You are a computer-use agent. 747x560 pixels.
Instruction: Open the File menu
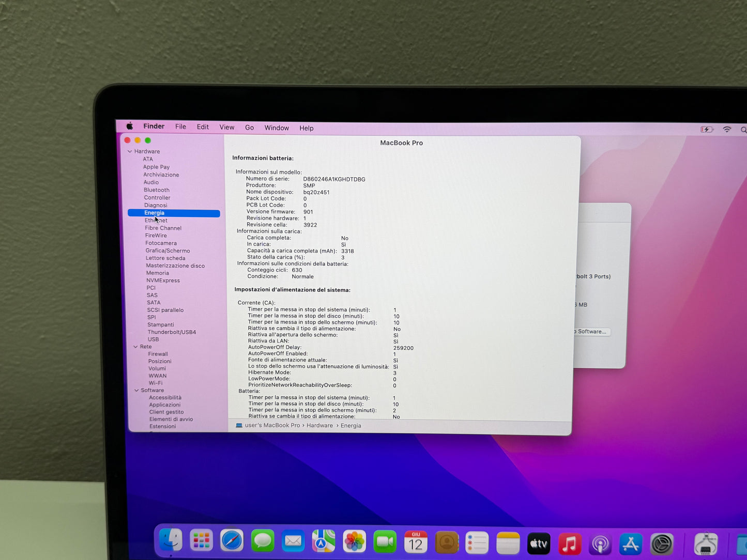click(180, 127)
